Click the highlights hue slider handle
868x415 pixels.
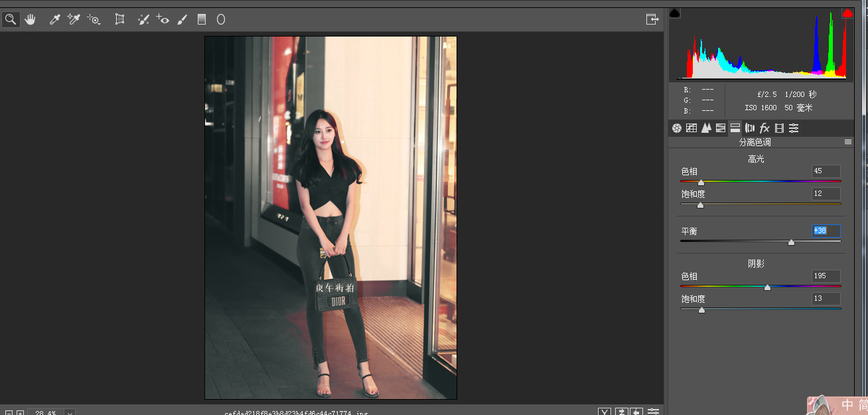coord(701,182)
